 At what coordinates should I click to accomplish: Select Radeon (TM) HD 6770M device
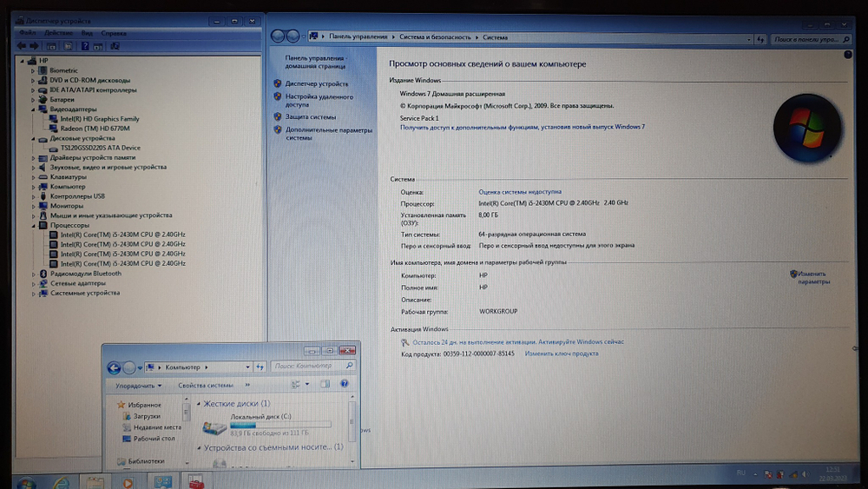tap(95, 129)
